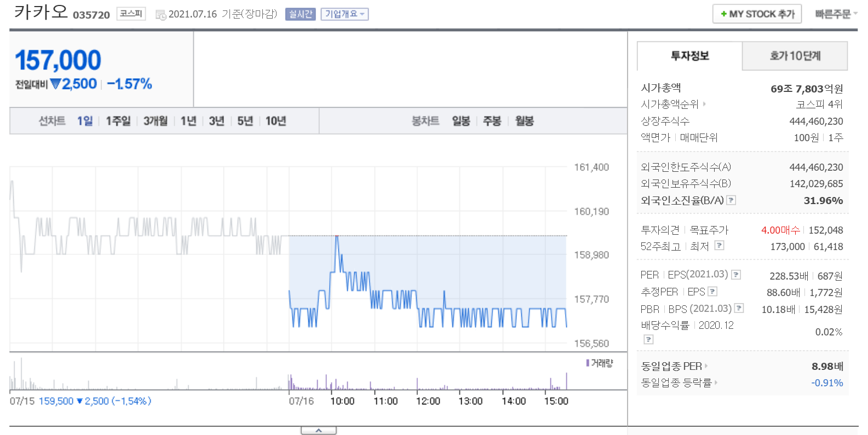
Task: Open help icon next to 외국인소진율(B/A)
Action: (731, 200)
